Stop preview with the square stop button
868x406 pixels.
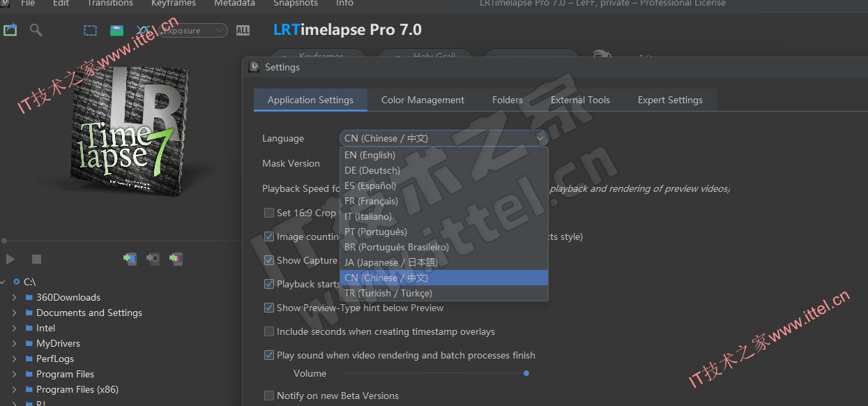36,259
